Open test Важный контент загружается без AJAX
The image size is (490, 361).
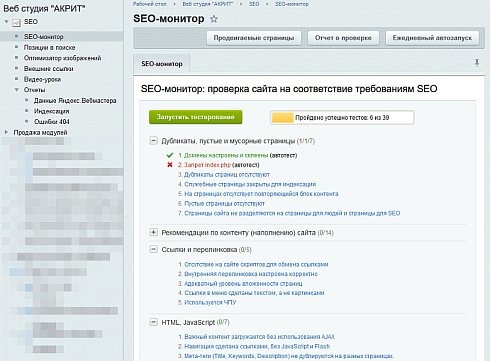click(259, 337)
